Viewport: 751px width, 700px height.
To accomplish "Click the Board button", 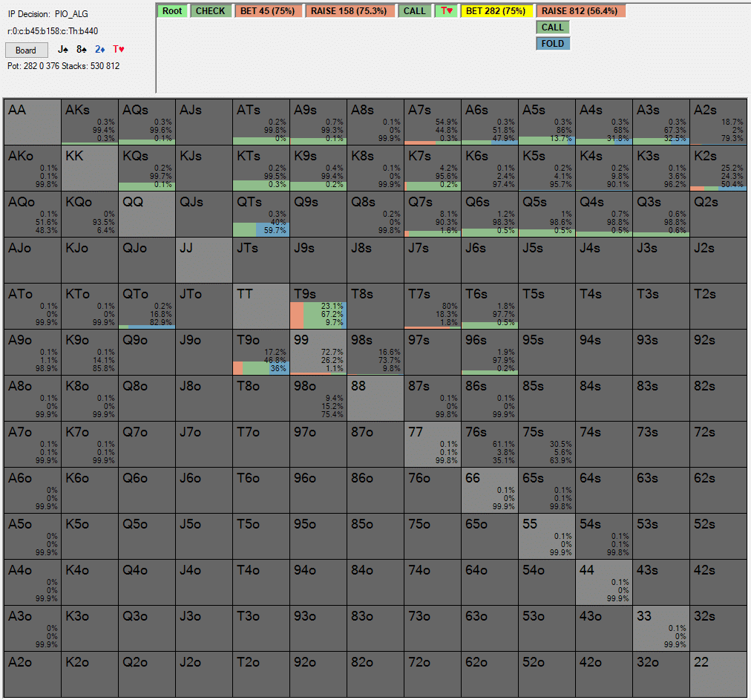I will [26, 50].
